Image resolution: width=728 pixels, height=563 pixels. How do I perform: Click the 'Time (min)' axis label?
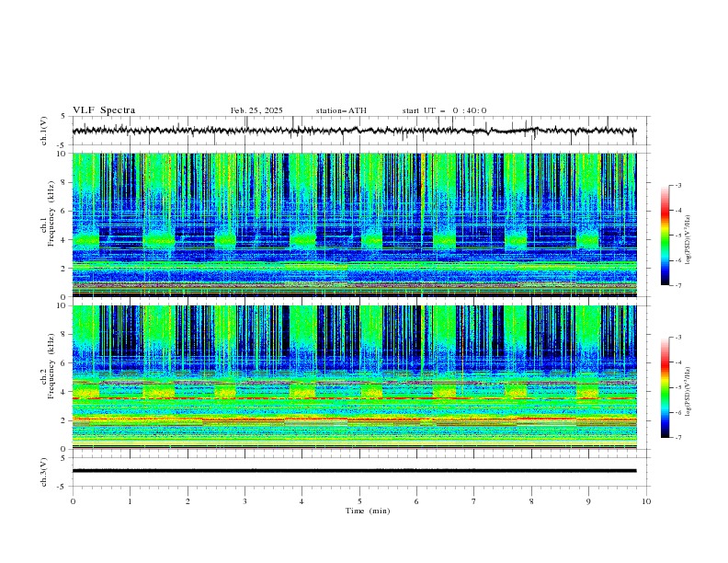[x=368, y=511]
